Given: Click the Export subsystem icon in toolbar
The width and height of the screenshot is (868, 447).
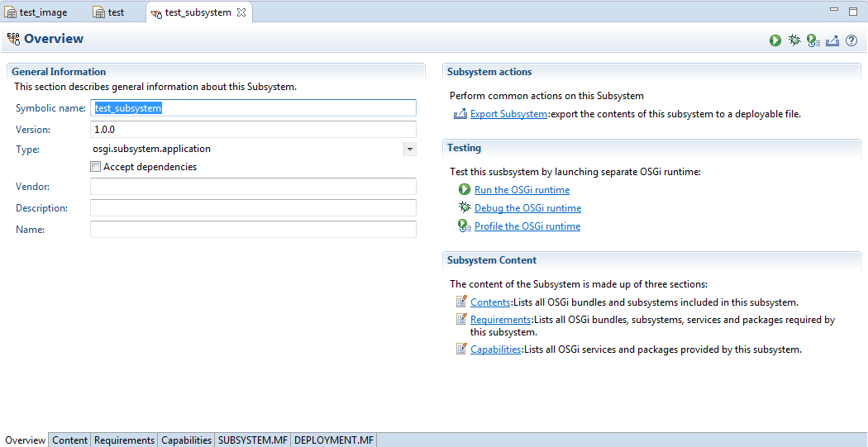Looking at the screenshot, I should click(832, 40).
